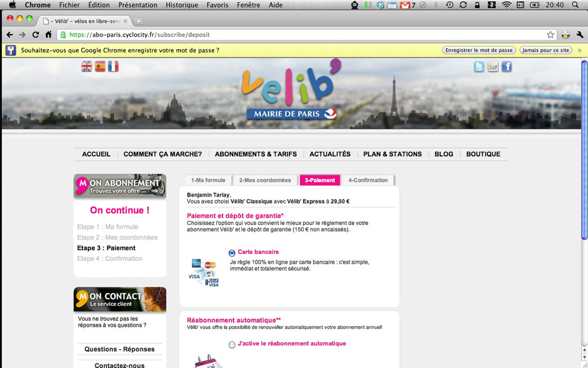Open the Historique menu

point(182,5)
